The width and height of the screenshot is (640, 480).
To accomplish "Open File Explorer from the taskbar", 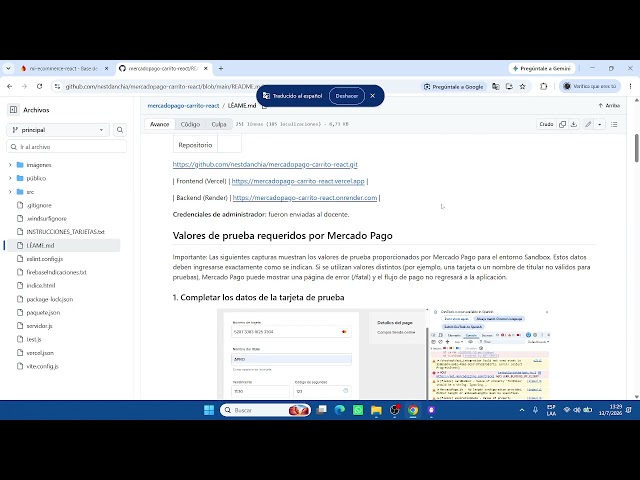I will [376, 410].
